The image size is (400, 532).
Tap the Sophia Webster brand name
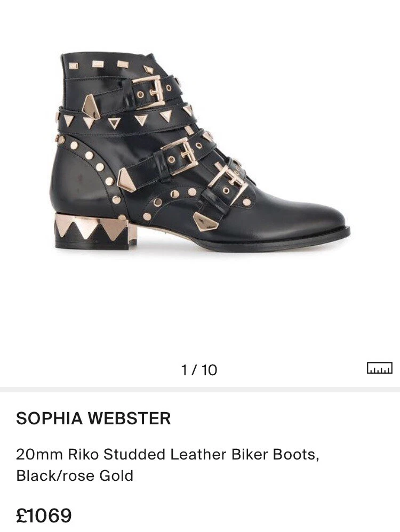(93, 418)
